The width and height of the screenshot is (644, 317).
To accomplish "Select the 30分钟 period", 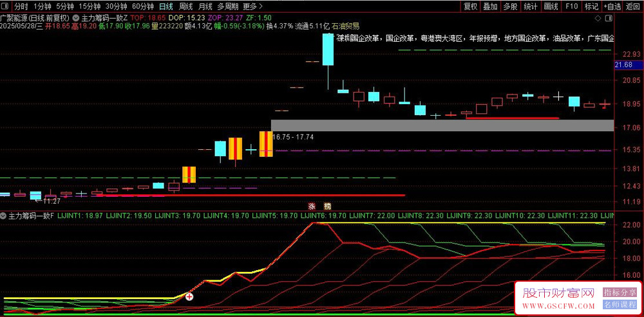I will tap(116, 6).
